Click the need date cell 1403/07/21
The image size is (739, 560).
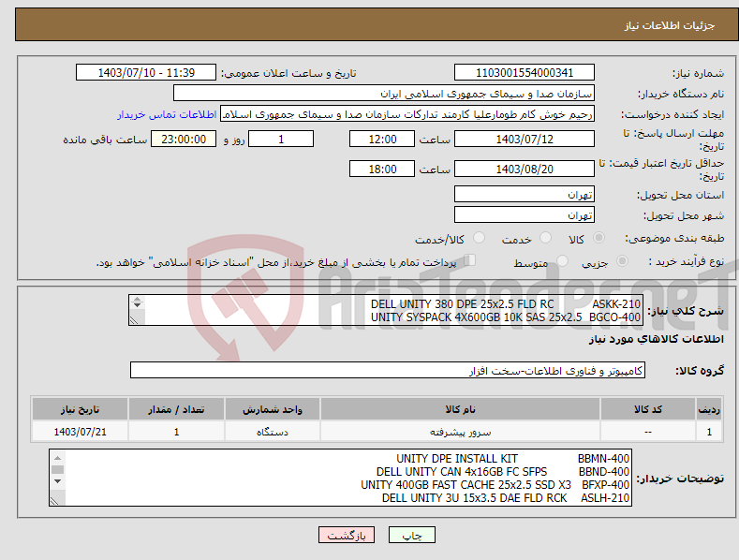pos(81,432)
